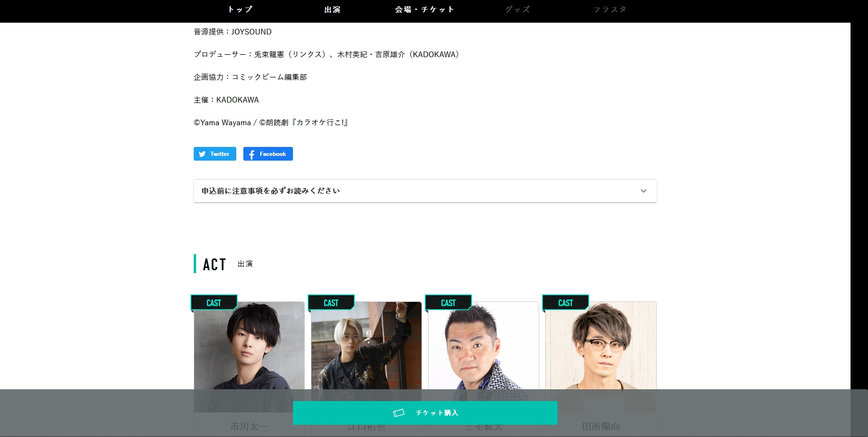Click the Facebook f logo icon

tap(251, 154)
